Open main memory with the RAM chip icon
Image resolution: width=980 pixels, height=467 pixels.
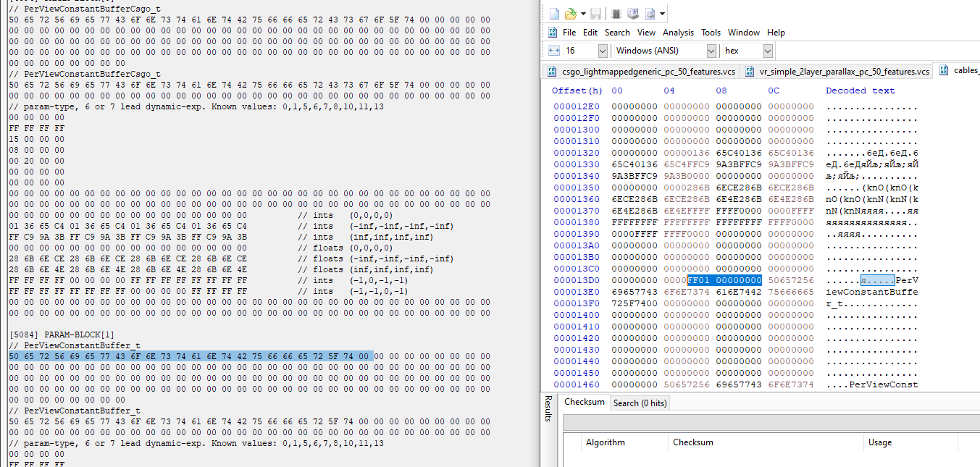(x=616, y=12)
